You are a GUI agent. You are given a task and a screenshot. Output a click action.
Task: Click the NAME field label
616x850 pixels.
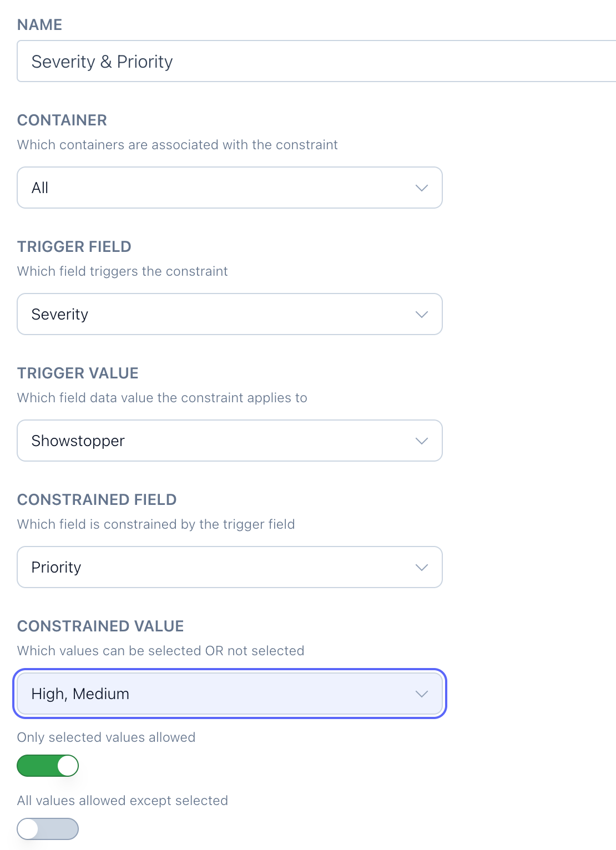39,25
